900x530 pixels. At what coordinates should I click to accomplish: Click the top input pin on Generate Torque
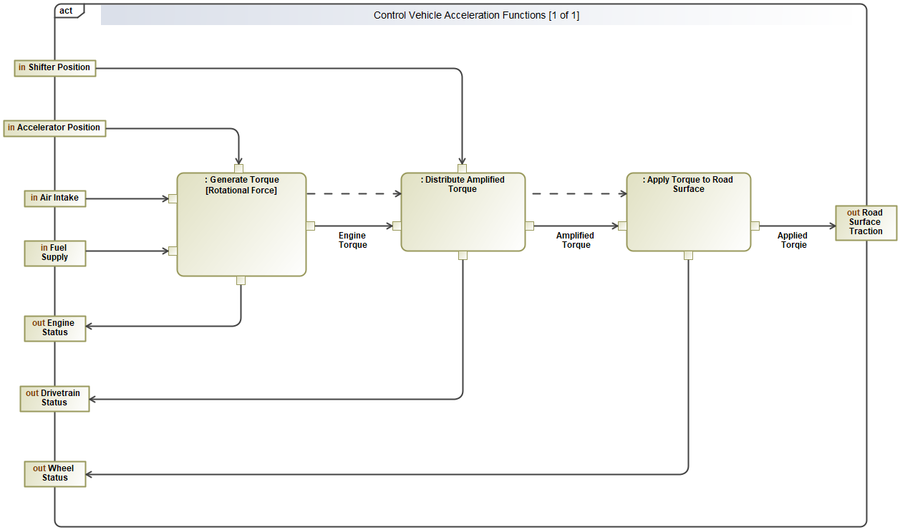239,168
